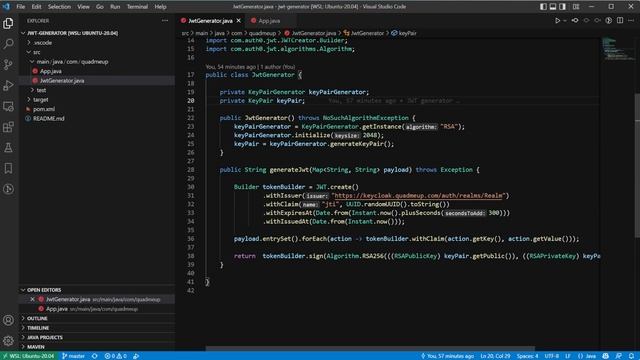Open the editor More Actions ellipsis

pyautogui.click(x=631, y=20)
